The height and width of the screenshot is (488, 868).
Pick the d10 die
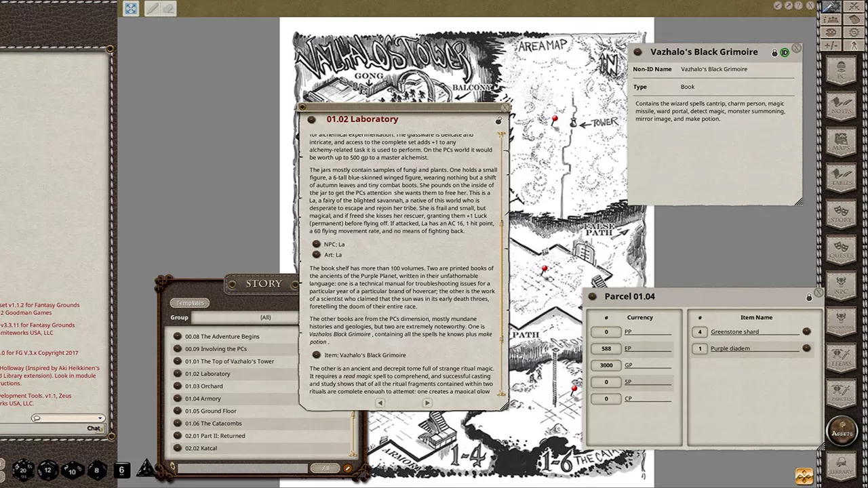click(x=73, y=470)
